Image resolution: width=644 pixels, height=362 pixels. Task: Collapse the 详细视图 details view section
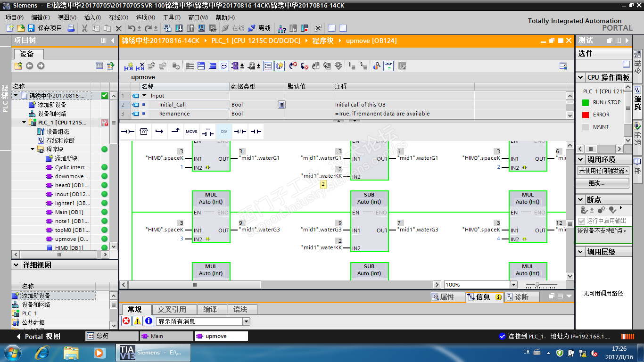coord(16,265)
